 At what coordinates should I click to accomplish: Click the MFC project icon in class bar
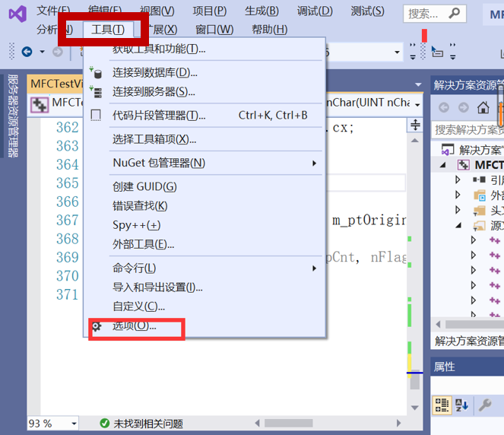coord(40,105)
